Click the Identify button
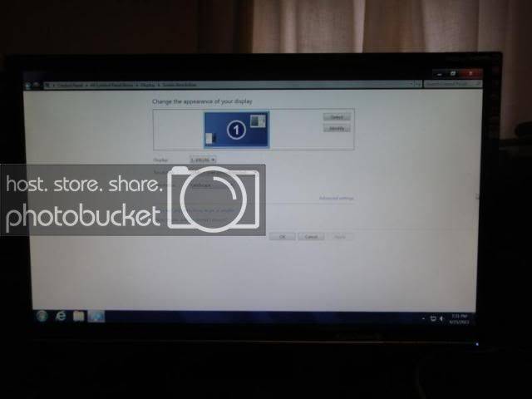532x399 pixels. [337, 128]
